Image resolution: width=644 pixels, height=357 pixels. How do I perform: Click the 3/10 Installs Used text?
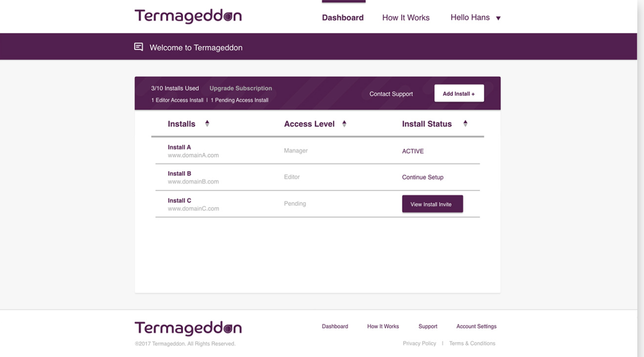tap(175, 88)
